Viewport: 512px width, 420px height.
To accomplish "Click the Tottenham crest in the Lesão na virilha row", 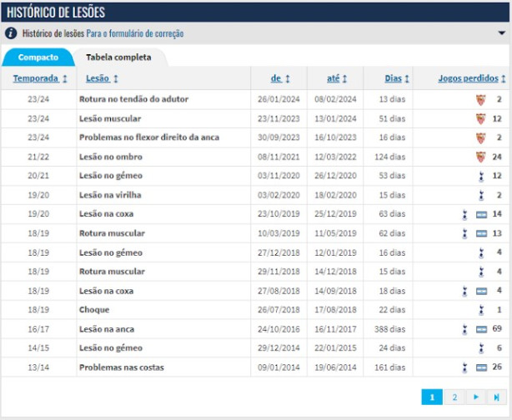I will (x=481, y=196).
